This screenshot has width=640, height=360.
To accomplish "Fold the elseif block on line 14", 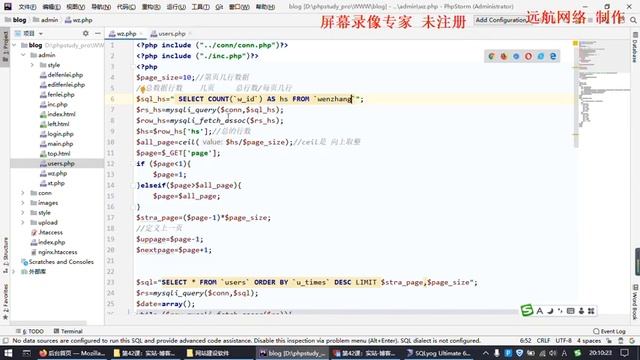I will tap(132, 185).
